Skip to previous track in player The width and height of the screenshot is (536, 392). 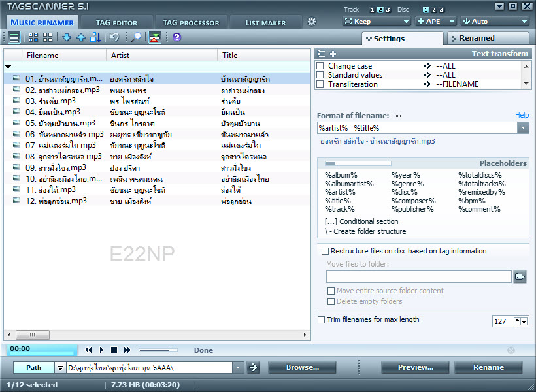[88, 350]
